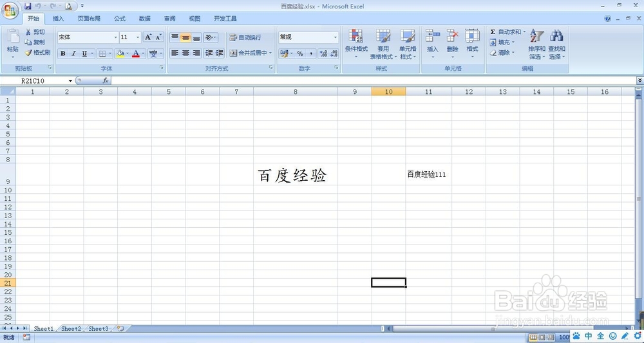This screenshot has width=644, height=343.
Task: Click the Office button logo
Action: point(10,10)
